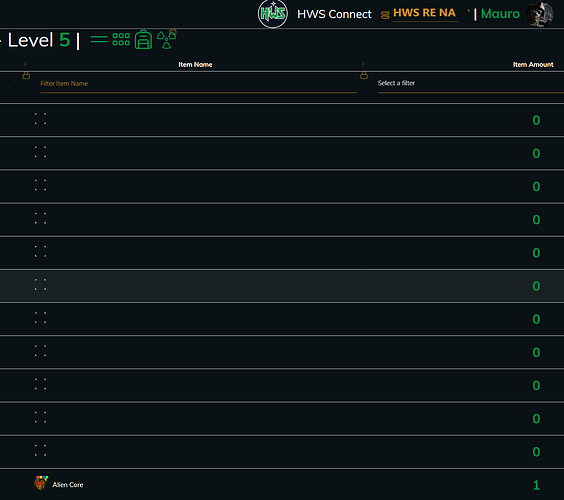Open the HWS RE NA server selector
This screenshot has height=500, width=564.
point(424,13)
